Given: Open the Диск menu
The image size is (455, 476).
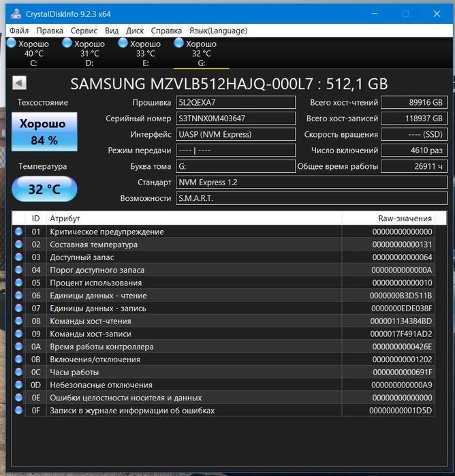Looking at the screenshot, I should [135, 31].
